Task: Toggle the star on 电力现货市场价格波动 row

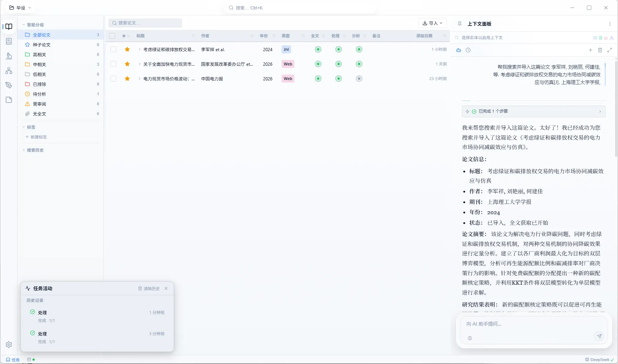Action: 127,79
